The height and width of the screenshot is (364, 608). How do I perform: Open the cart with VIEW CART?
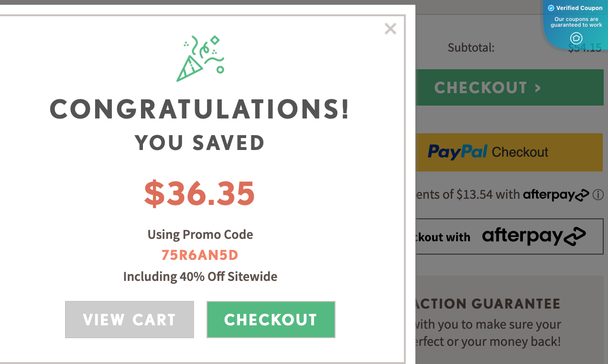129,319
